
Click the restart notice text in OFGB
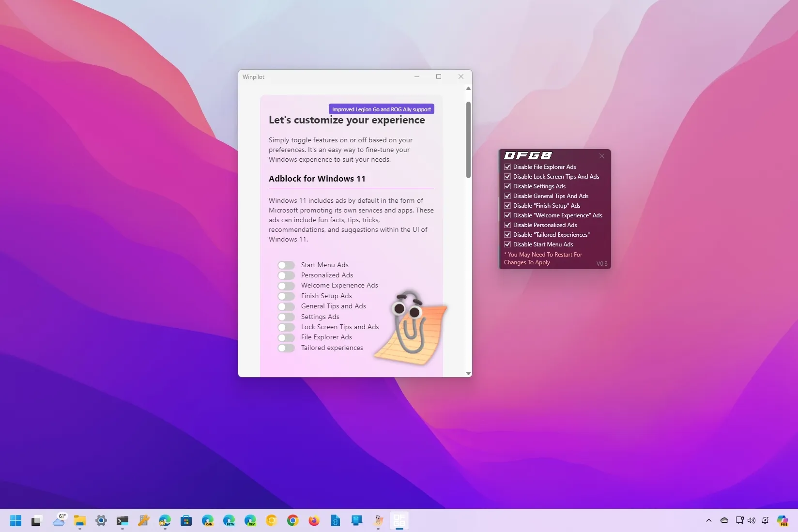[x=543, y=258]
